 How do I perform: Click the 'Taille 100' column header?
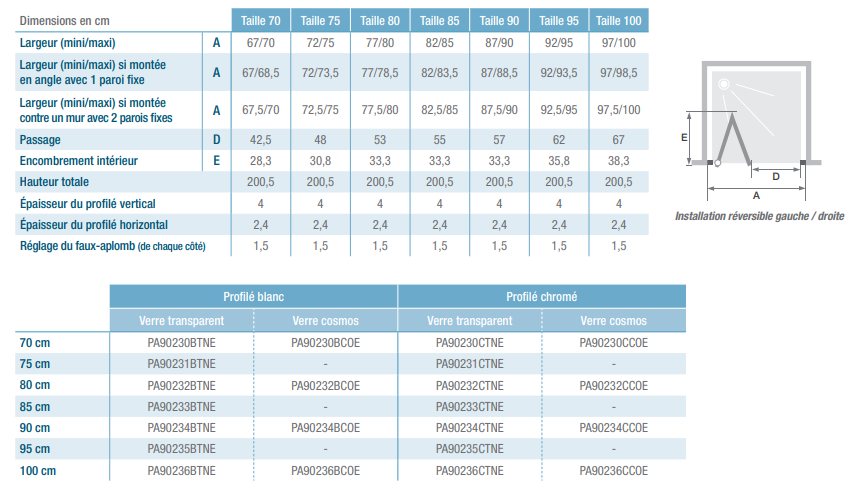click(619, 21)
